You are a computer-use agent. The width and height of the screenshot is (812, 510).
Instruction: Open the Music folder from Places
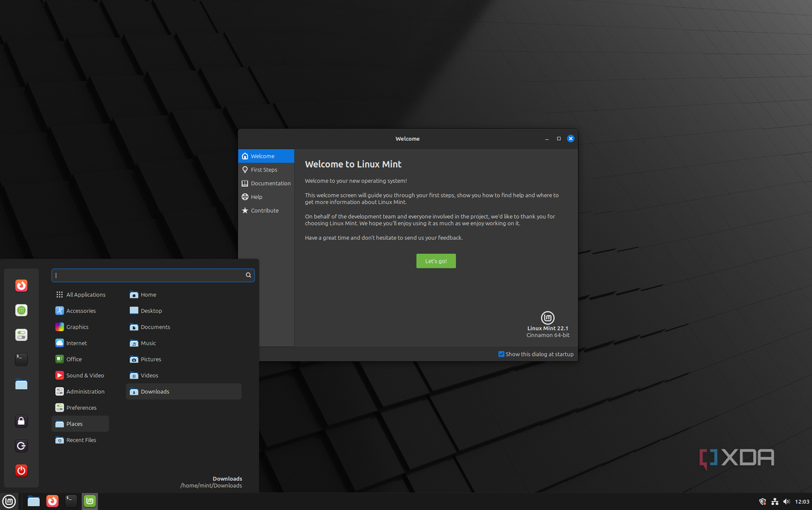click(184, 343)
